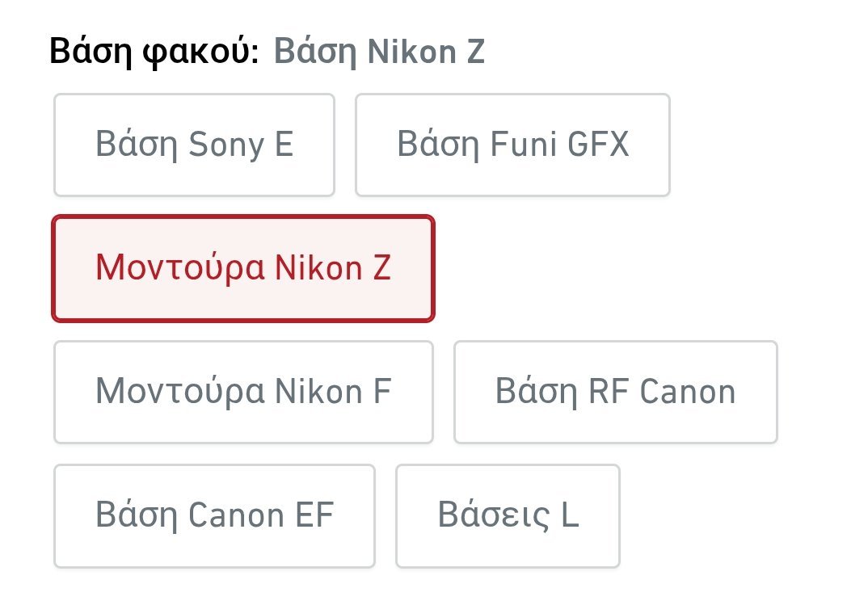Select the last lens mount option button

coord(508,515)
